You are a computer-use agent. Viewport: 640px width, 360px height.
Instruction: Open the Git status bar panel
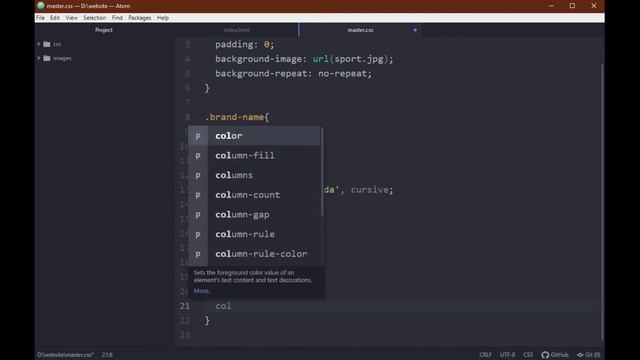click(x=589, y=355)
